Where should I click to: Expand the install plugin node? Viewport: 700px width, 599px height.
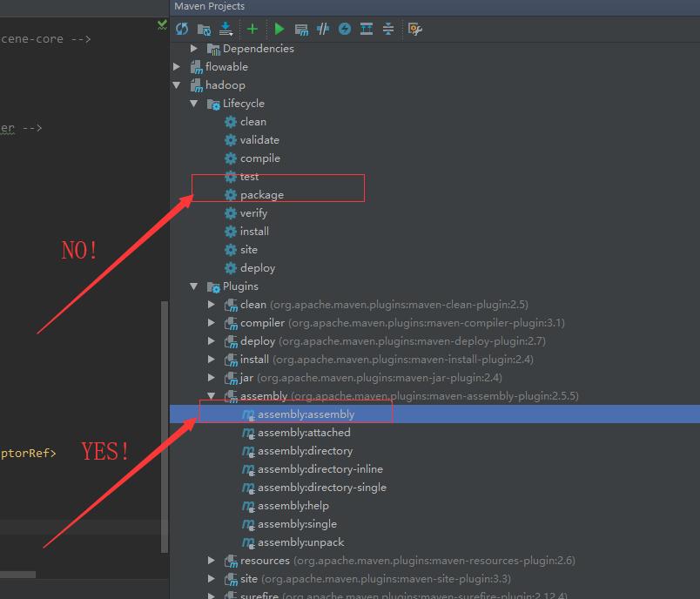[x=212, y=360]
